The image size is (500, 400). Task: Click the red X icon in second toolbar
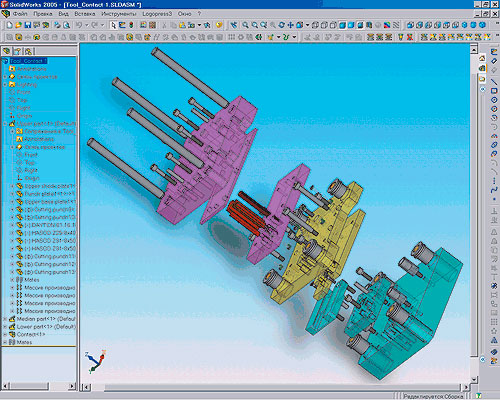pyautogui.click(x=410, y=37)
